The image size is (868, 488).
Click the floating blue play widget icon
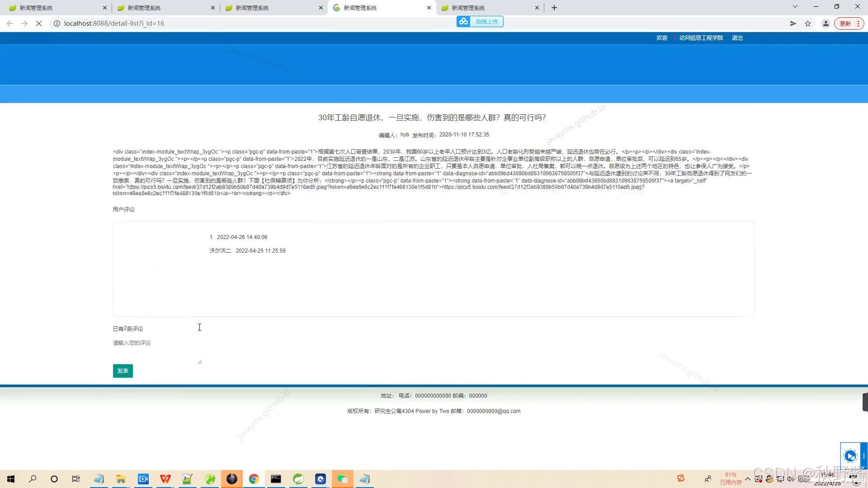(x=850, y=456)
